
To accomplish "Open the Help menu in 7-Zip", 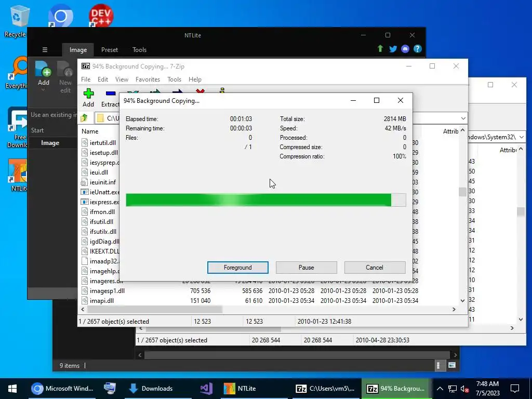I will tap(195, 79).
